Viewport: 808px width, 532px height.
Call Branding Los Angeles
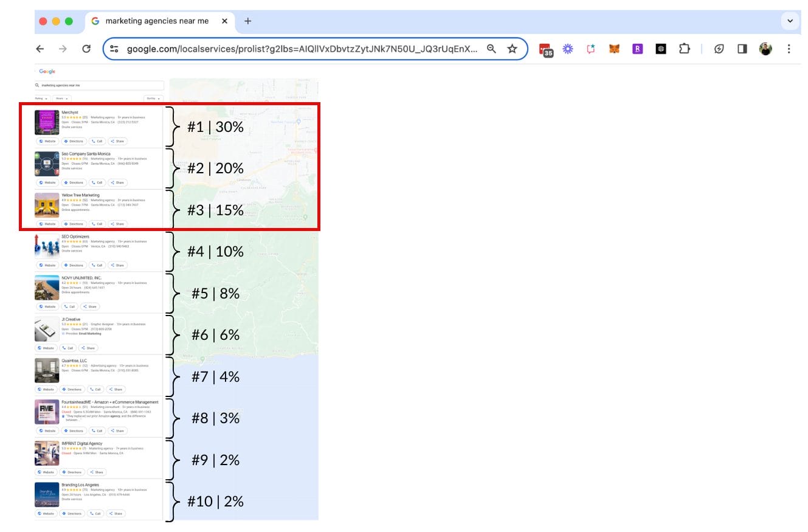(x=95, y=513)
